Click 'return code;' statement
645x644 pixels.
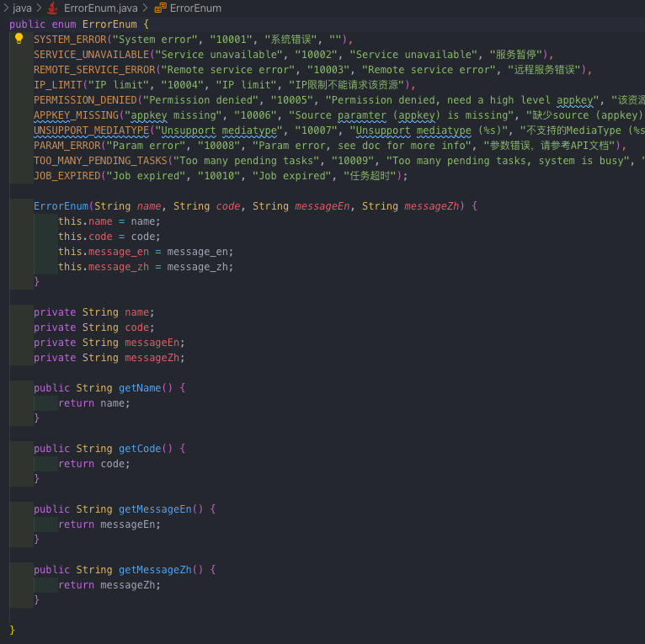pyautogui.click(x=94, y=464)
